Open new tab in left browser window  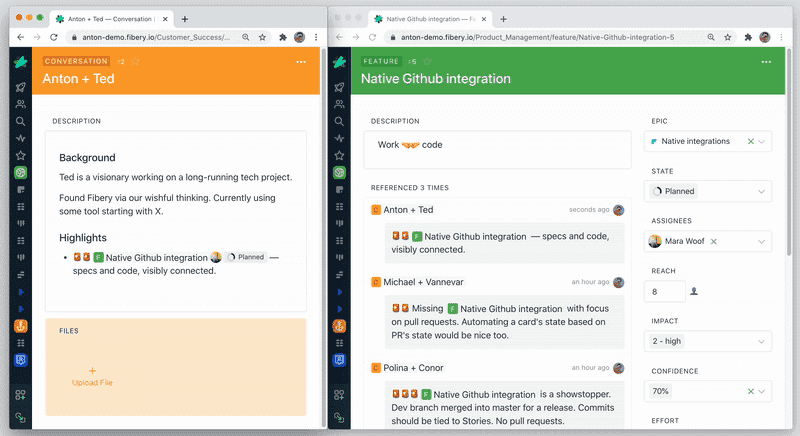pyautogui.click(x=185, y=19)
